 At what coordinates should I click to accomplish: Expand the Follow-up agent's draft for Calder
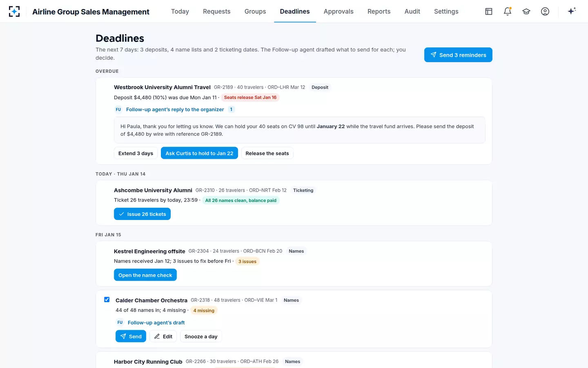pos(156,323)
